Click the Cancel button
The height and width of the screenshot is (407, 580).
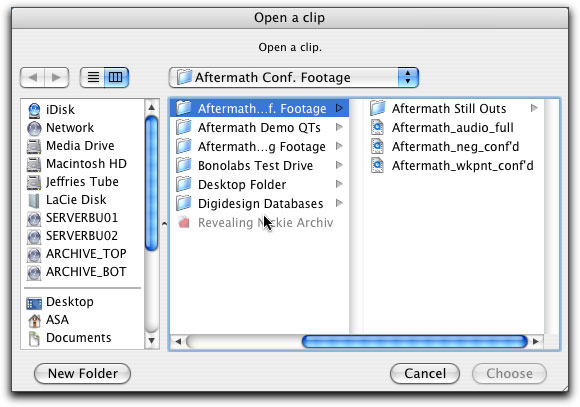tap(425, 373)
